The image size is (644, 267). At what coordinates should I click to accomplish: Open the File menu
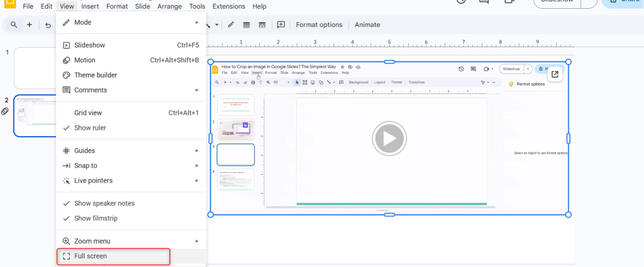point(28,6)
